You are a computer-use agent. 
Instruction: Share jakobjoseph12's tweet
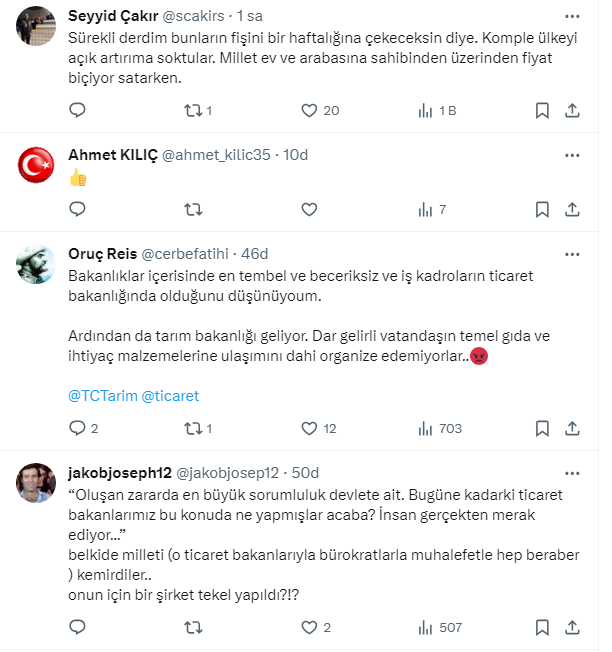[x=573, y=628]
